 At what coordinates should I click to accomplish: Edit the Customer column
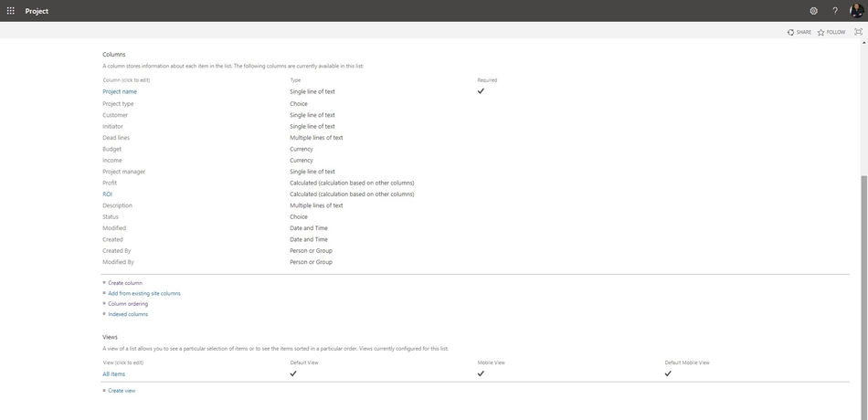115,115
